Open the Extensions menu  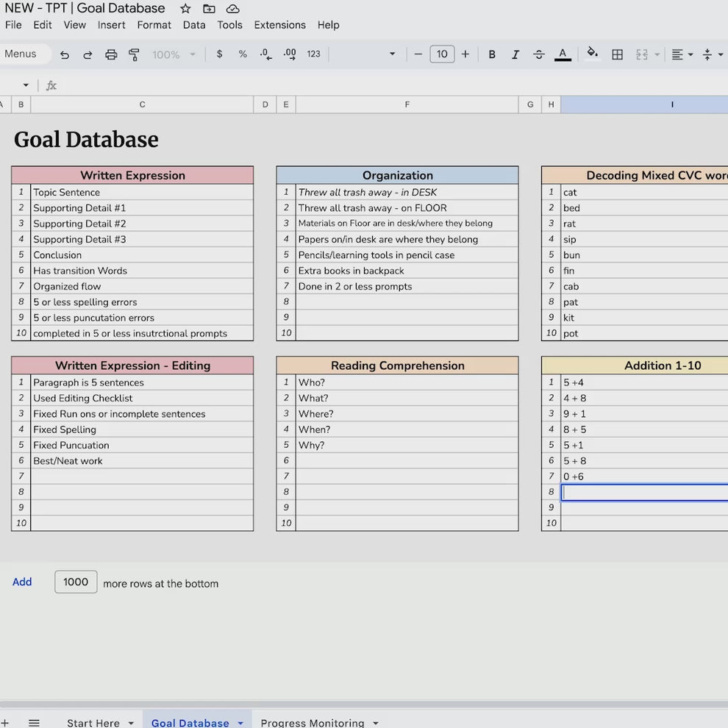coord(280,25)
